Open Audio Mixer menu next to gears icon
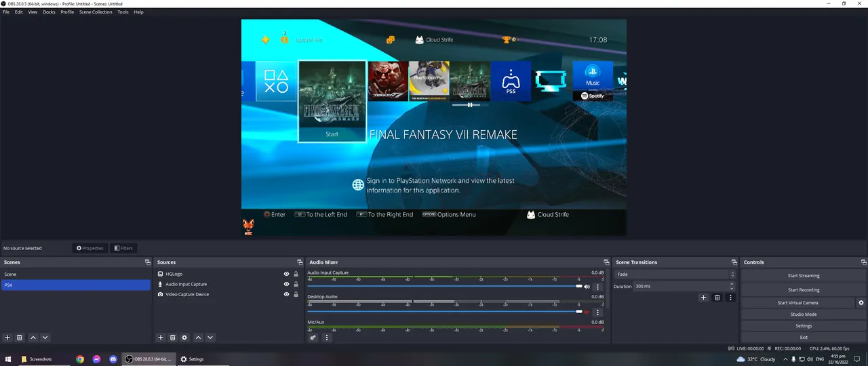This screenshot has width=868, height=366. pos(326,338)
